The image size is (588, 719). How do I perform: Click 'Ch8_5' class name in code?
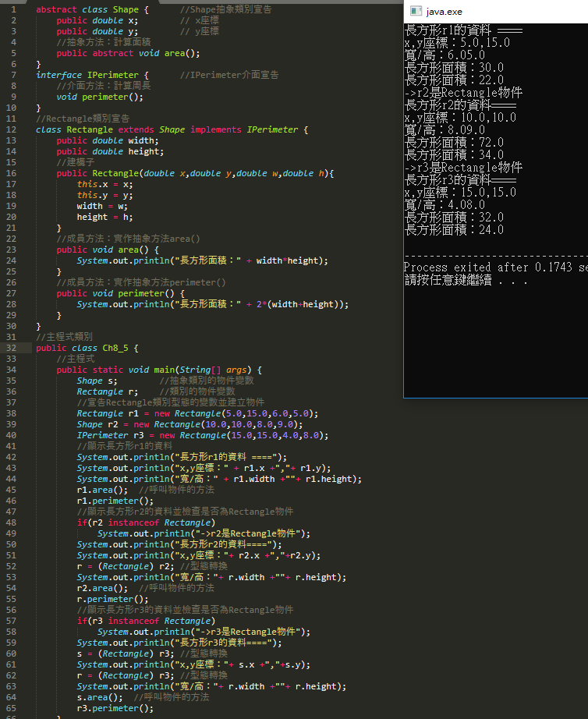pyautogui.click(x=120, y=348)
